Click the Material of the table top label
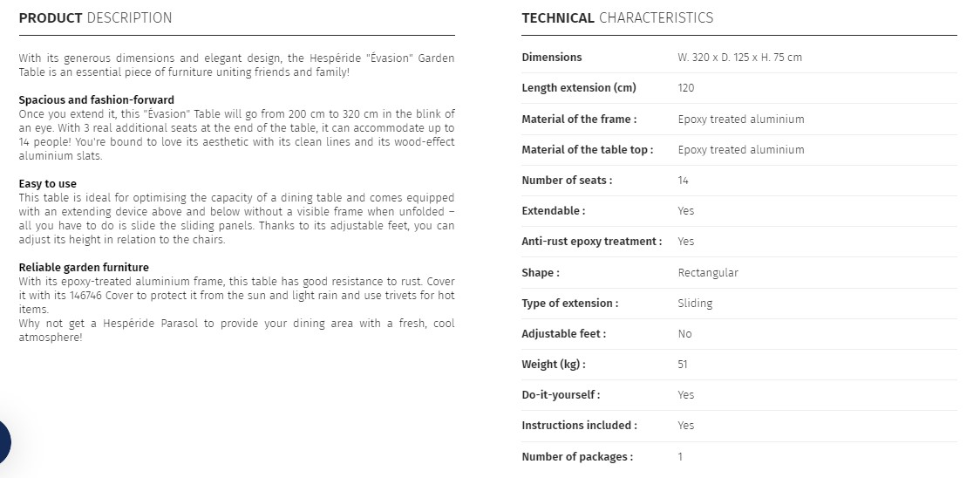Viewport: 980px width, 478px height. click(588, 149)
